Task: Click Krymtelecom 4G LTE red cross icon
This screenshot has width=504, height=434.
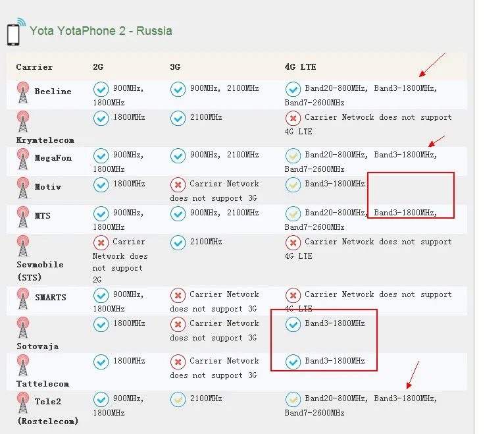Action: pyautogui.click(x=293, y=118)
